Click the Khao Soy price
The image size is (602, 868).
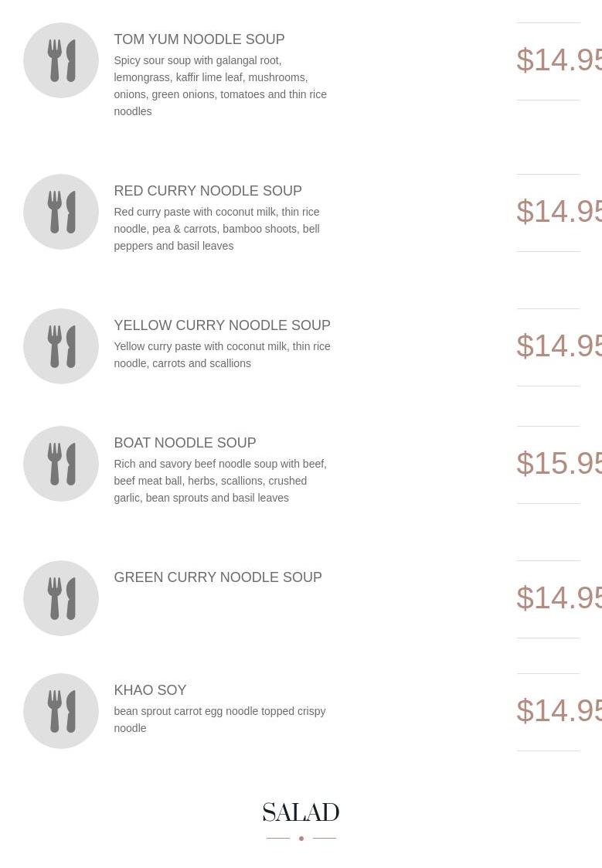click(559, 711)
